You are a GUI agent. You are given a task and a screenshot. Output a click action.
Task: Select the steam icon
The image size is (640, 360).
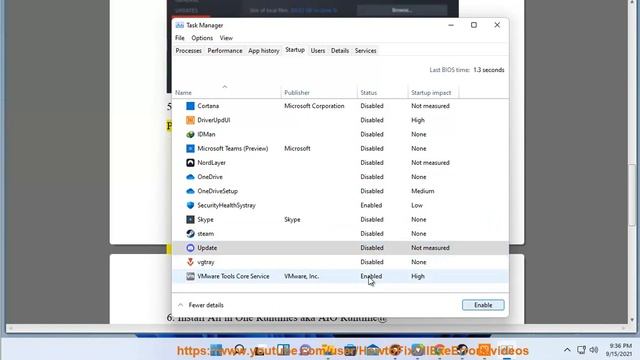tap(190, 233)
